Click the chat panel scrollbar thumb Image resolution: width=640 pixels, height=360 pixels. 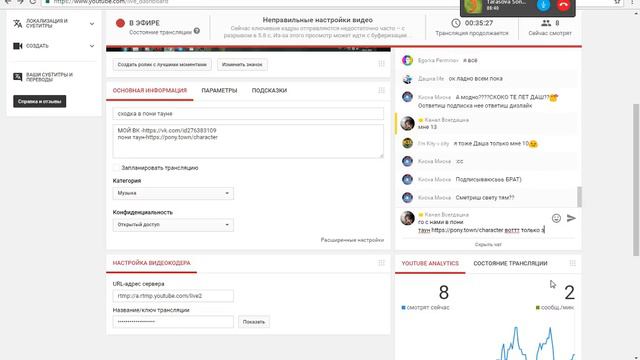pos(579,197)
